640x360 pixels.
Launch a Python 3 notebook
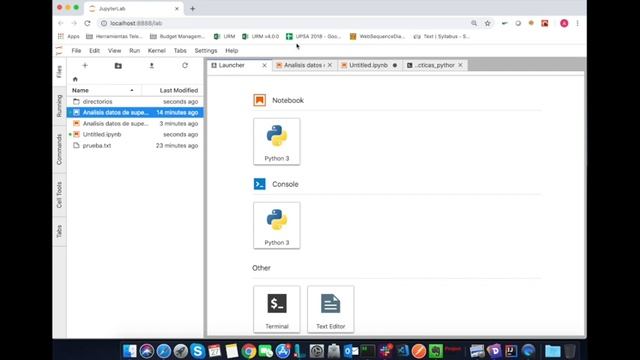277,142
